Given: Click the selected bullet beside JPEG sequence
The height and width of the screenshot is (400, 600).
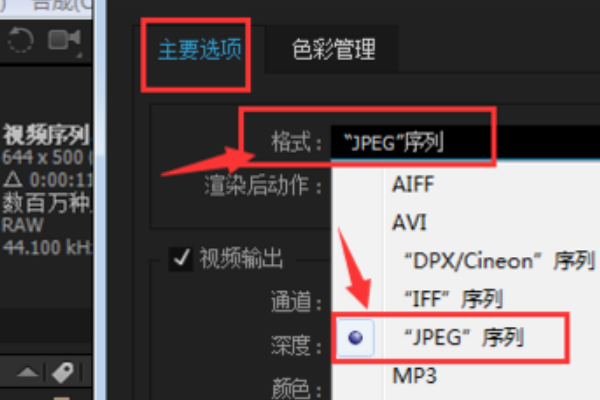Looking at the screenshot, I should [x=355, y=338].
